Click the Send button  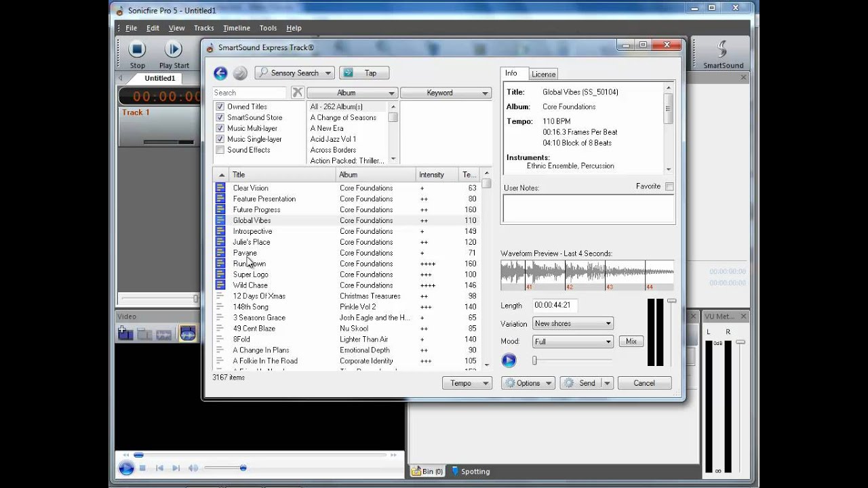pyautogui.click(x=580, y=384)
